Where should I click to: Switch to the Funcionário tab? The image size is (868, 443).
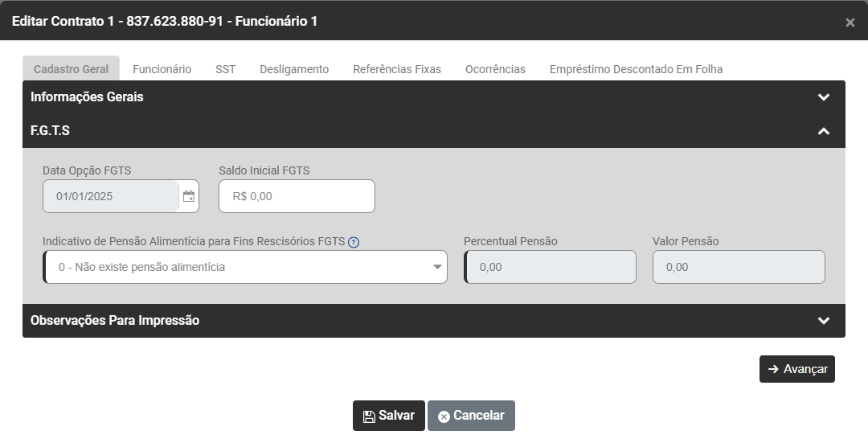pos(162,69)
